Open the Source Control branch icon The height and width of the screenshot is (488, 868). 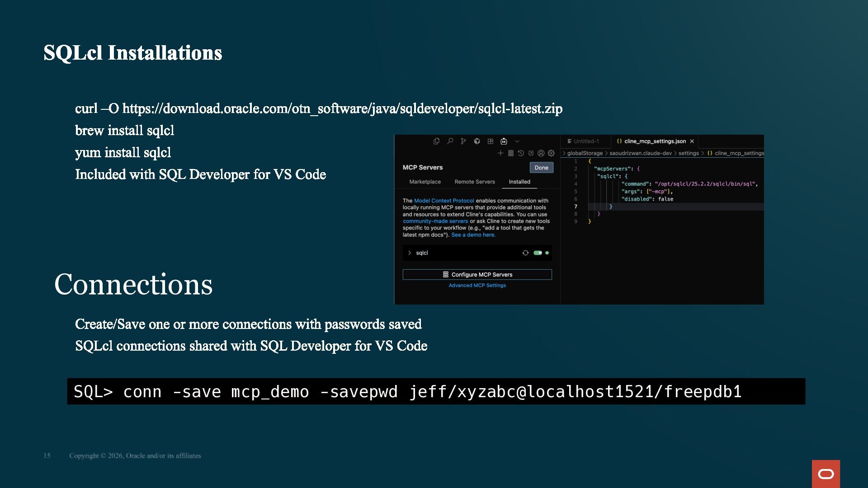point(463,141)
